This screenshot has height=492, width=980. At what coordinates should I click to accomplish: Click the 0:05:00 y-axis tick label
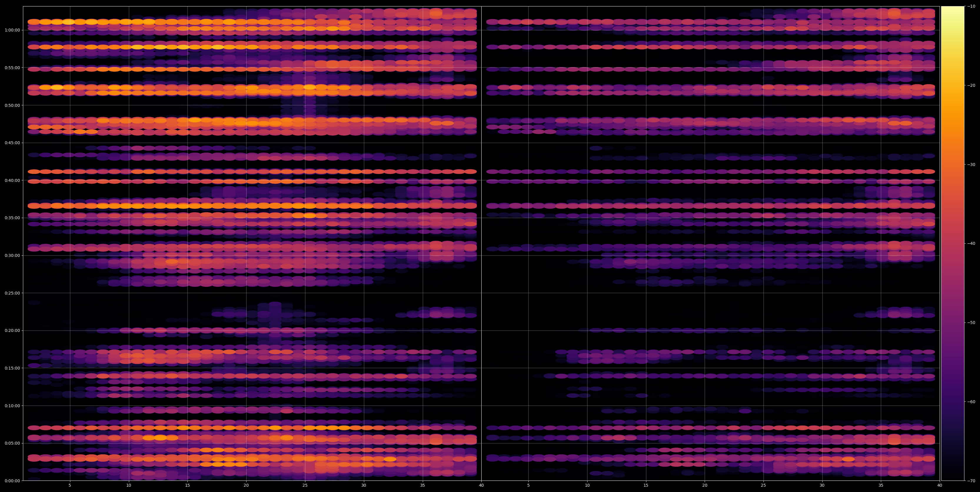tap(12, 443)
